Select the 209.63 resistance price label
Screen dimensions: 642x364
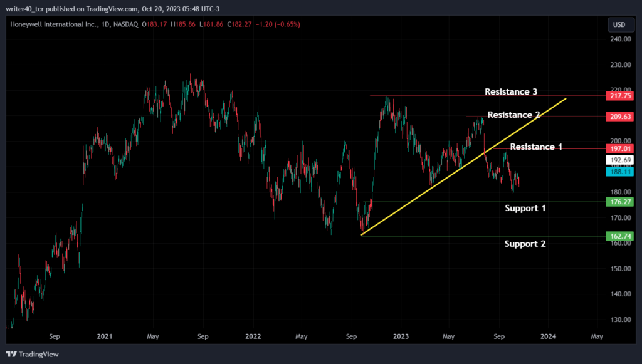(x=620, y=117)
